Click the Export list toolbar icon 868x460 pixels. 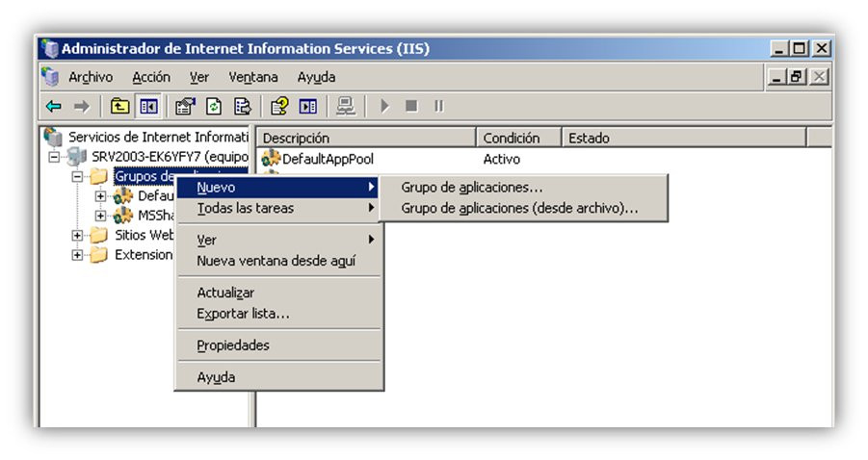pyautogui.click(x=243, y=106)
